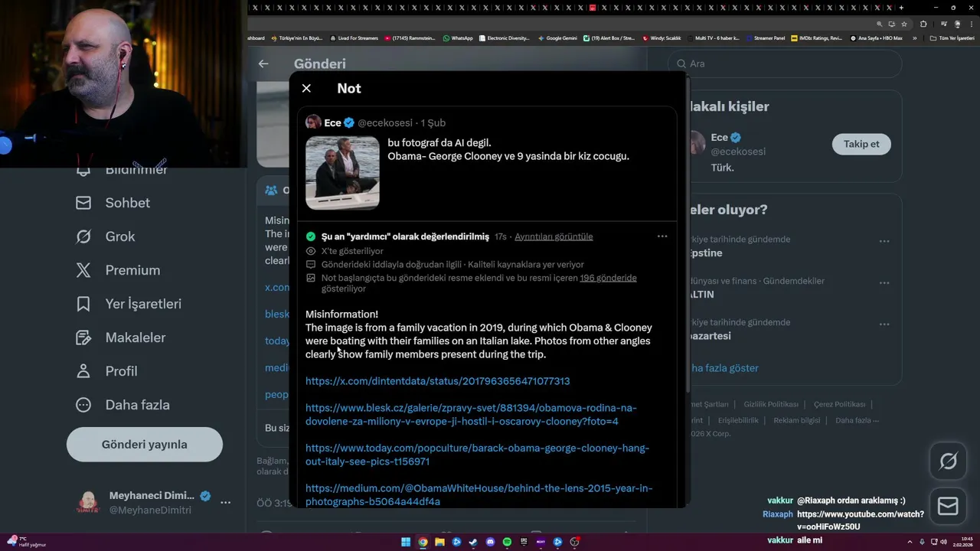Open the Multi TV bookmark
This screenshot has height=551, width=980.
click(713, 37)
